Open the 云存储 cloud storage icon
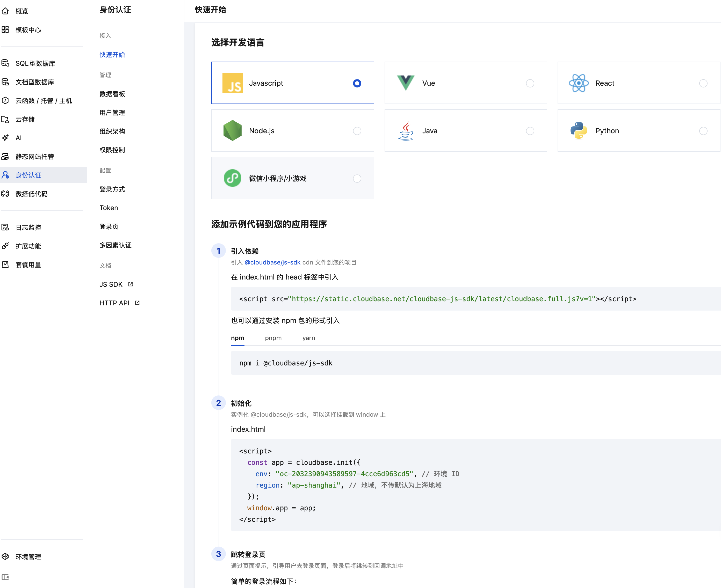This screenshot has width=721, height=588. pyautogui.click(x=5, y=119)
